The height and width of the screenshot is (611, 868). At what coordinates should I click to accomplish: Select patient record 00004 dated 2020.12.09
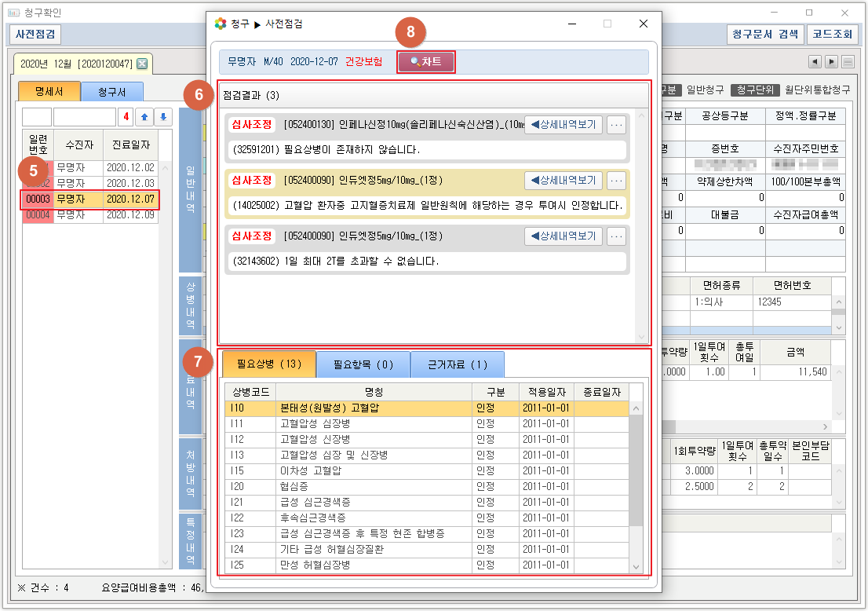pos(90,214)
